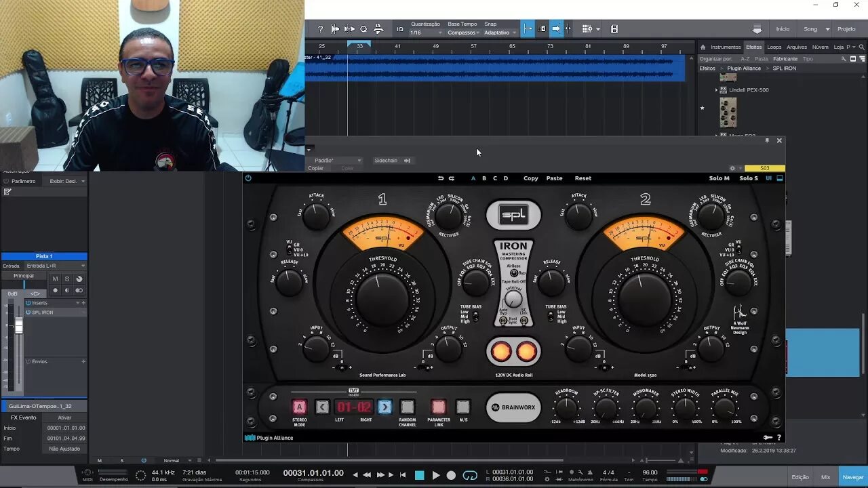Toggle the Stereo Mode A button
The width and height of the screenshot is (868, 488).
(x=299, y=407)
